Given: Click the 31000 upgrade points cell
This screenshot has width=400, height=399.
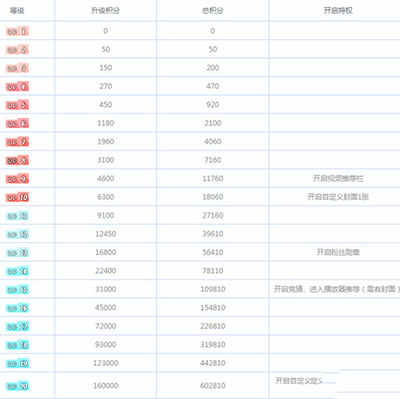Looking at the screenshot, I should click(105, 289).
